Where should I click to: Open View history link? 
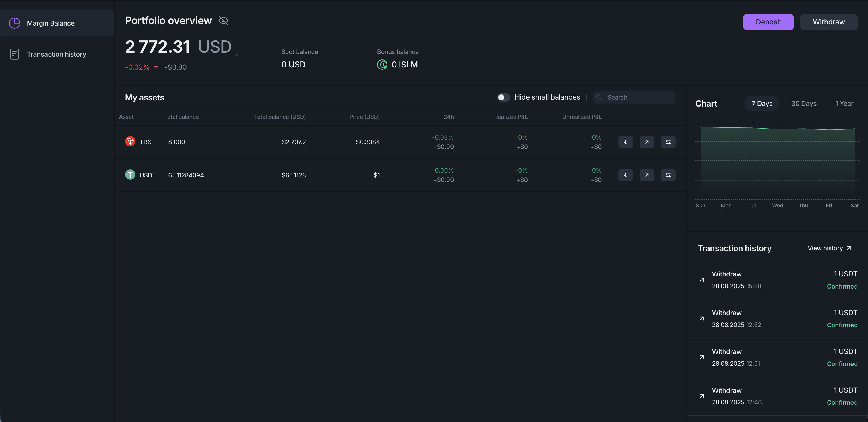tap(830, 248)
